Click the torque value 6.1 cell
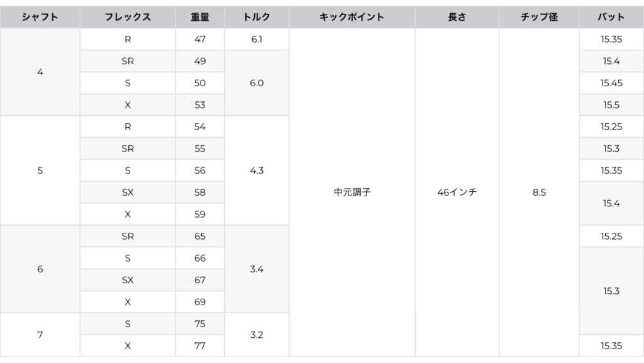This screenshot has height=363, width=644. coord(257,39)
